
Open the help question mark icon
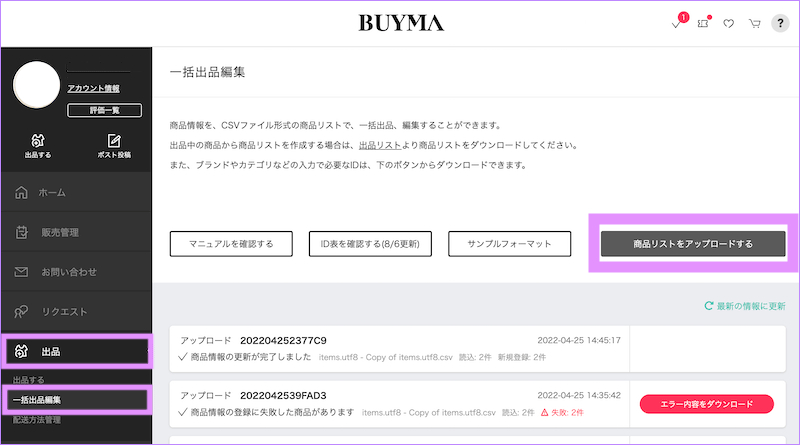(x=780, y=23)
